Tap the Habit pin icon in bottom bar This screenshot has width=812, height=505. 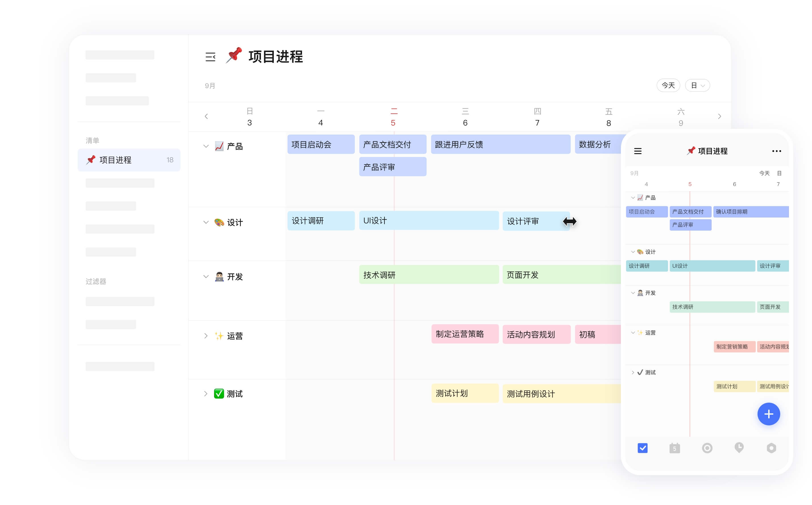(x=739, y=448)
